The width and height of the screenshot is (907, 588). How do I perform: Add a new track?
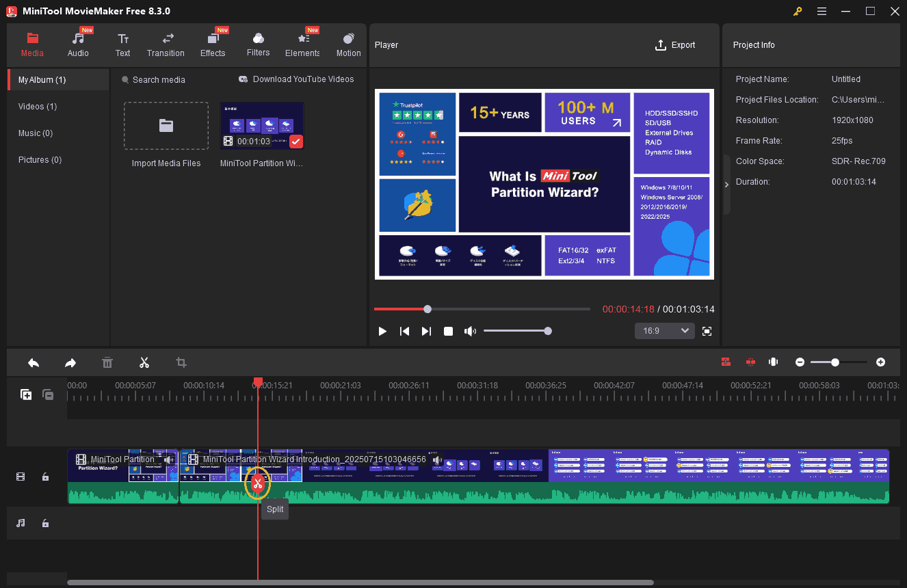point(26,395)
